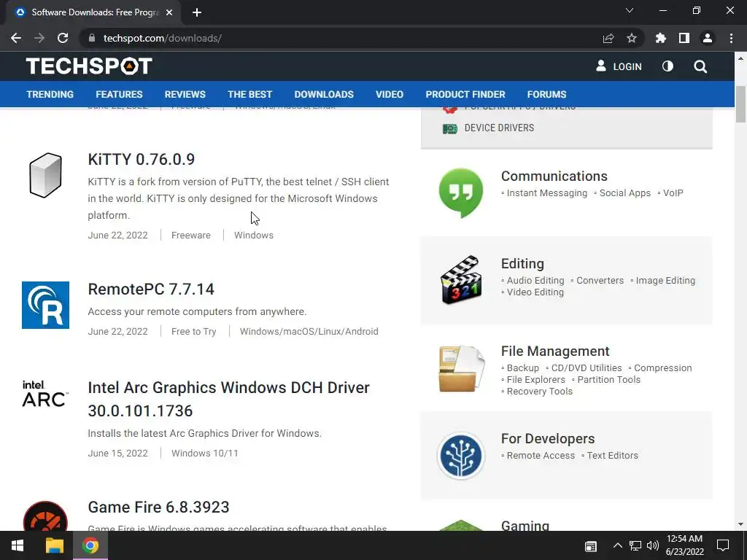Close the Software Downloads tab
The height and width of the screenshot is (560, 747).
click(169, 12)
